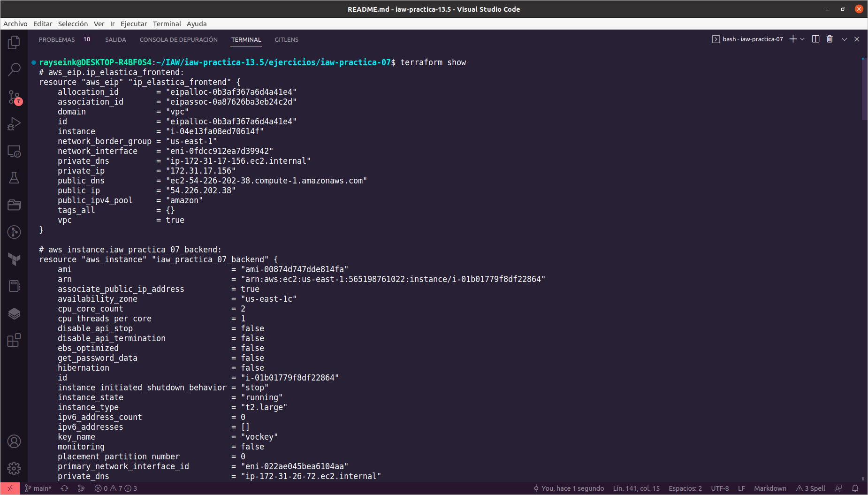This screenshot has height=495, width=868.
Task: Click the main* branch in status bar
Action: coord(38,488)
